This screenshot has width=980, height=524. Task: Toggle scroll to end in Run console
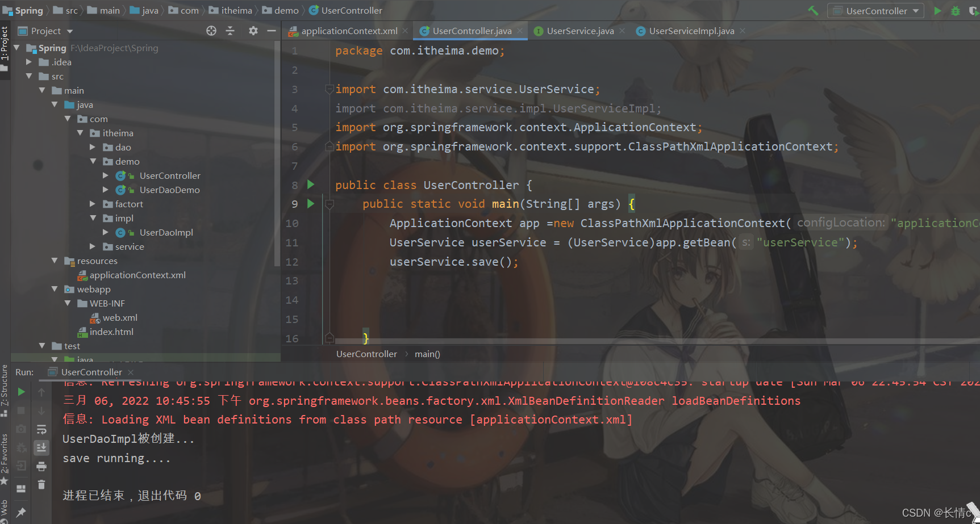(x=41, y=448)
